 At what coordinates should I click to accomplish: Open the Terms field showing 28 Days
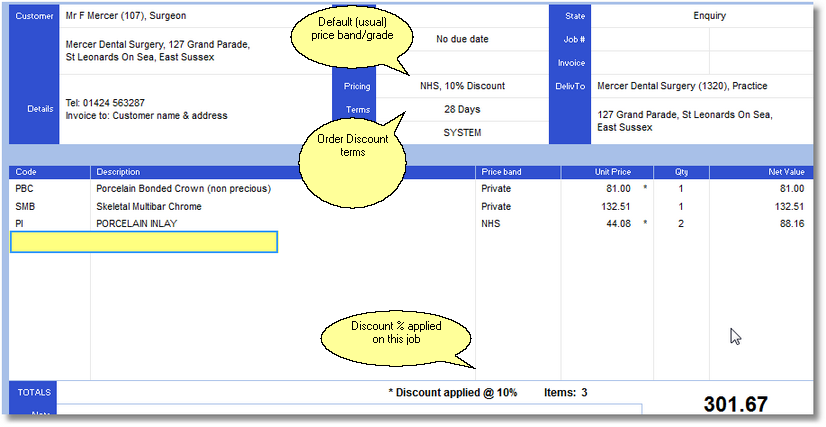point(462,109)
